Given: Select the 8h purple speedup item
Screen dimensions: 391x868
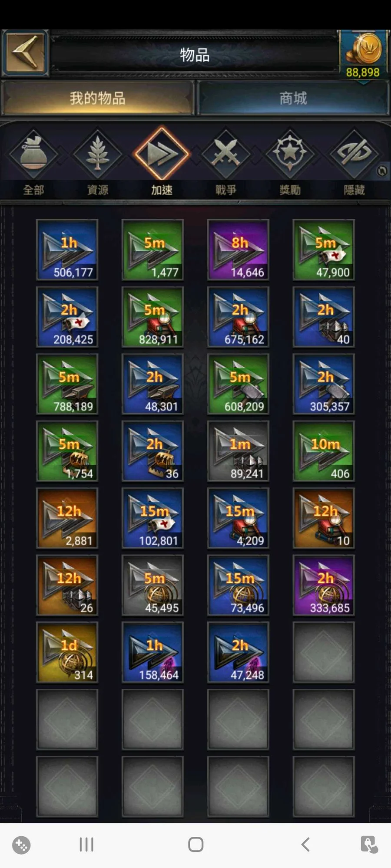Looking at the screenshot, I should [238, 250].
